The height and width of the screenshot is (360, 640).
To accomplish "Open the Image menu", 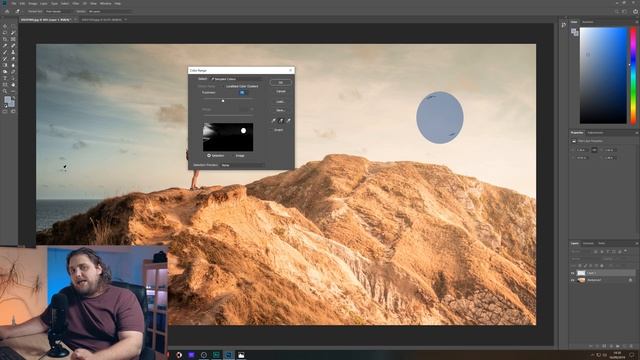I will (x=32, y=3).
